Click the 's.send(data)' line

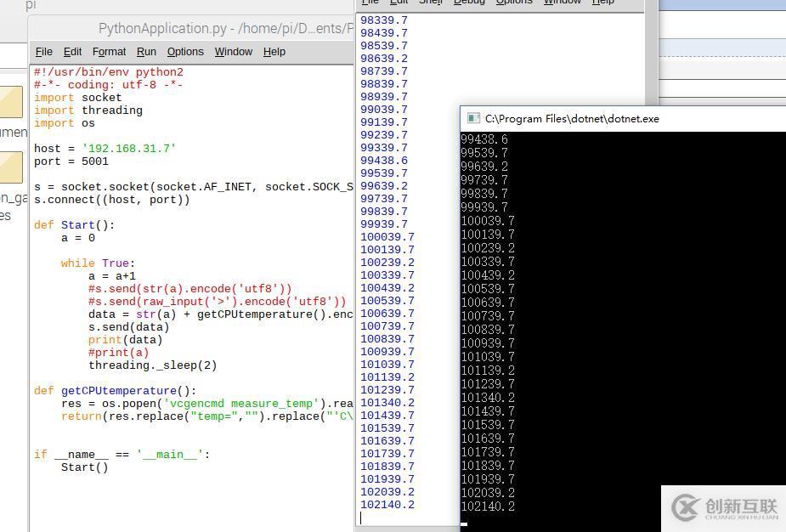[129, 327]
